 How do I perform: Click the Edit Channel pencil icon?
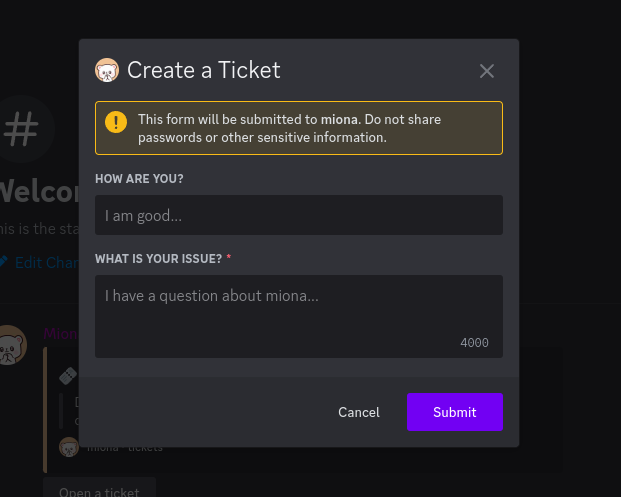(x=3, y=261)
